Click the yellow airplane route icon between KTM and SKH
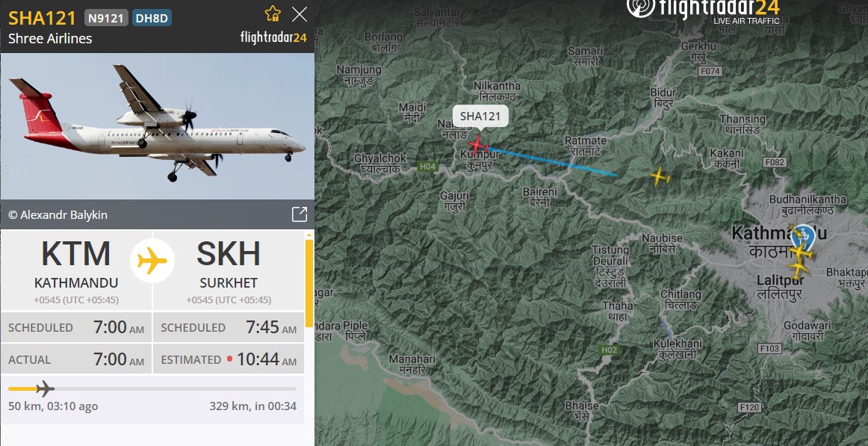 click(152, 261)
